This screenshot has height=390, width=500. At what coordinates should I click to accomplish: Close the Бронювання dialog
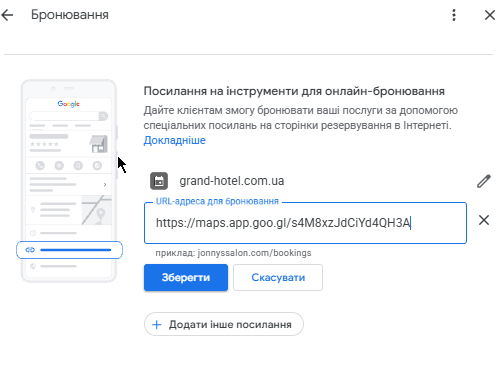click(490, 15)
